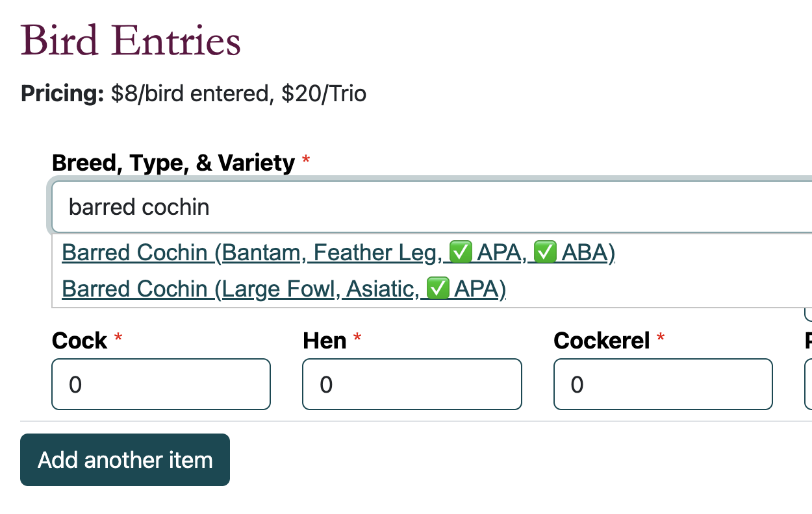Click the red asterisk beside Breed label
The image size is (812, 514).
[306, 160]
